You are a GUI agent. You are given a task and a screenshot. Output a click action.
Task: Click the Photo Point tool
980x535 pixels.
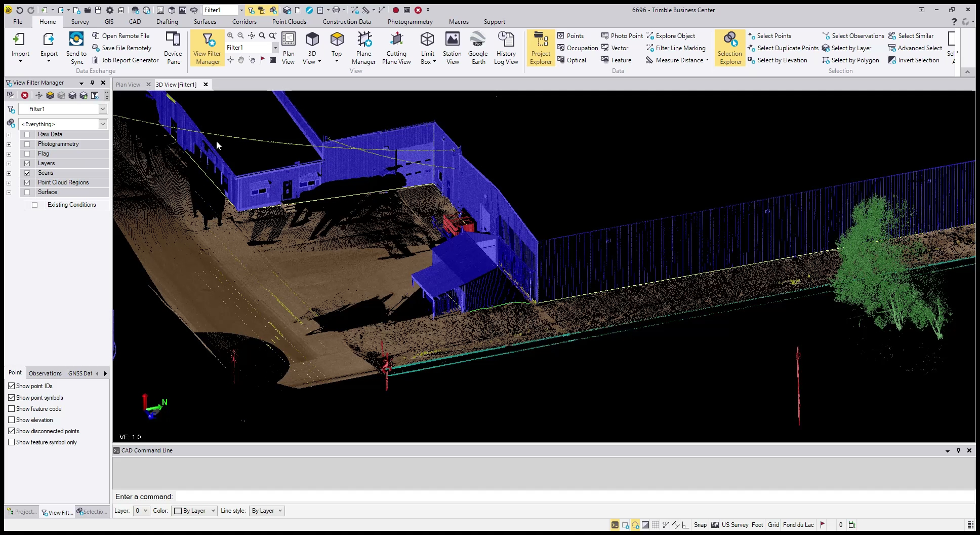pyautogui.click(x=622, y=36)
